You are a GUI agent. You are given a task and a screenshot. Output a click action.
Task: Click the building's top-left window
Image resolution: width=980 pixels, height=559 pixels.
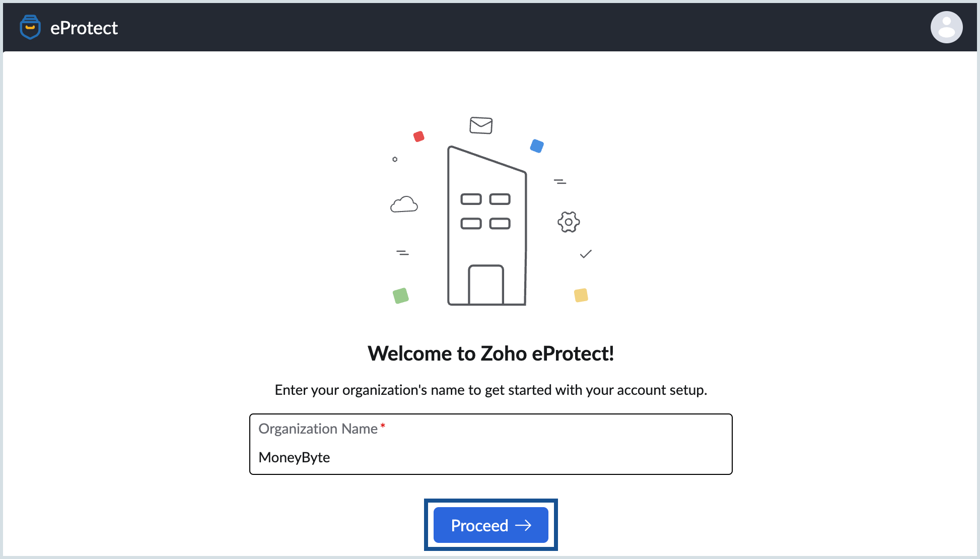(x=471, y=199)
